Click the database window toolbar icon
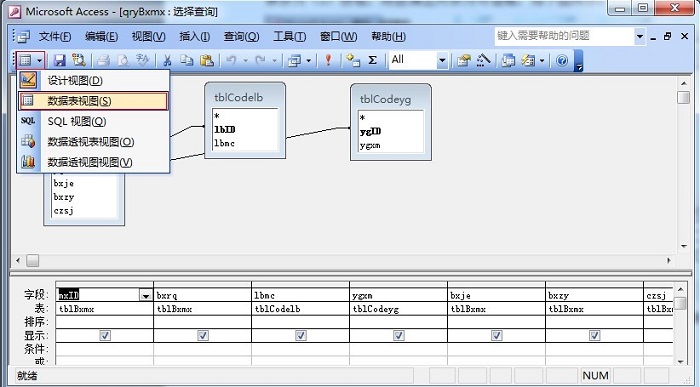 click(x=508, y=60)
